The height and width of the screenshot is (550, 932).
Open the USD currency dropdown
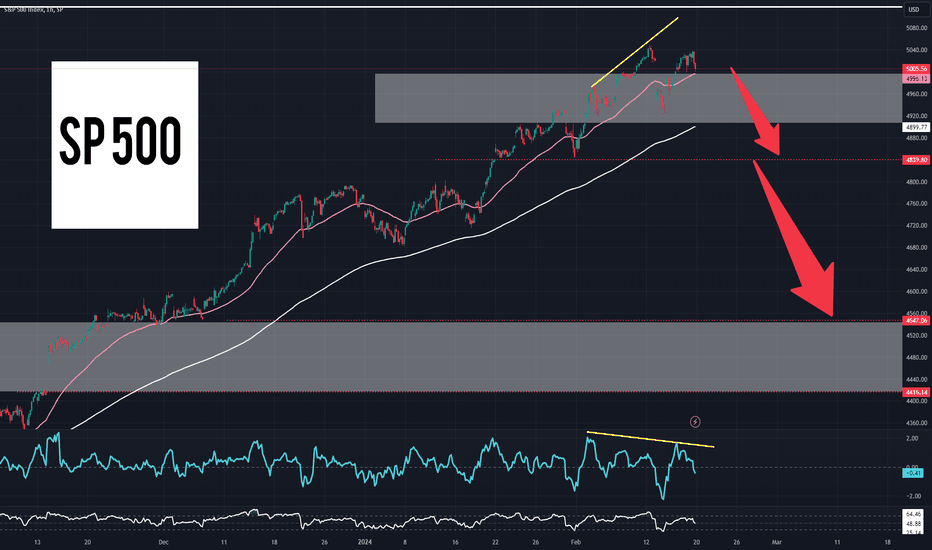914,10
